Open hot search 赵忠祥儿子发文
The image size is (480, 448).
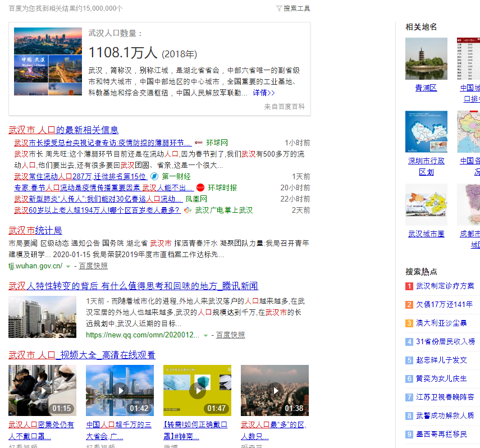point(441,360)
